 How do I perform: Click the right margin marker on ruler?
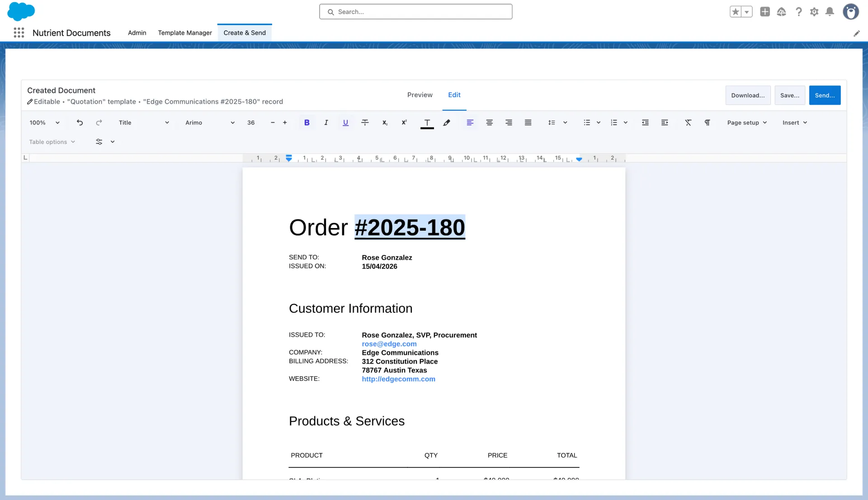(579, 159)
